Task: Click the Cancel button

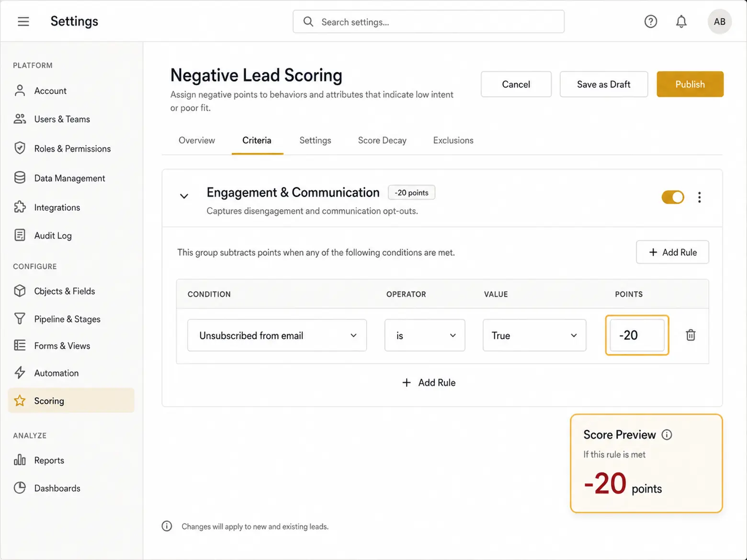Action: (x=516, y=84)
